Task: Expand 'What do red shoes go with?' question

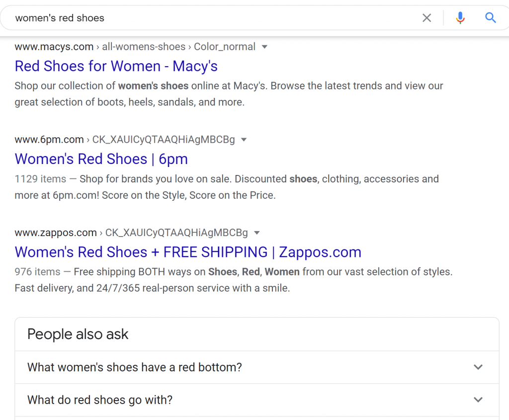Action: [257, 400]
